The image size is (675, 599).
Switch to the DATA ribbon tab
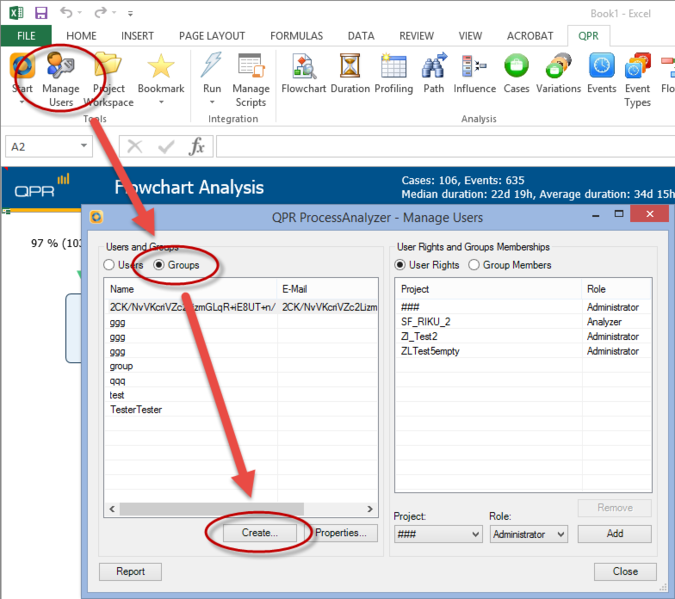361,36
